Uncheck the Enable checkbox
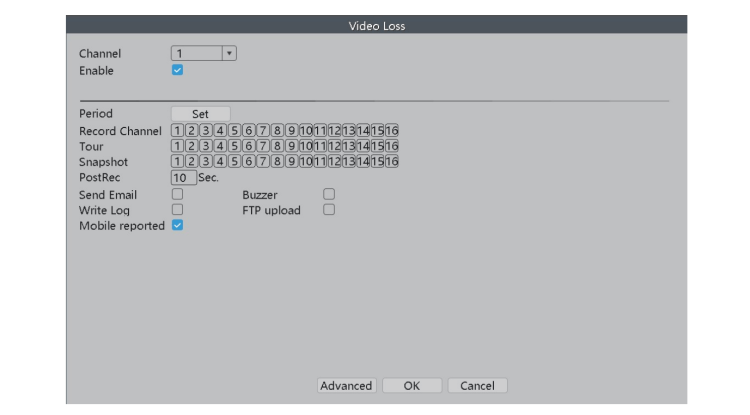 pyautogui.click(x=178, y=71)
